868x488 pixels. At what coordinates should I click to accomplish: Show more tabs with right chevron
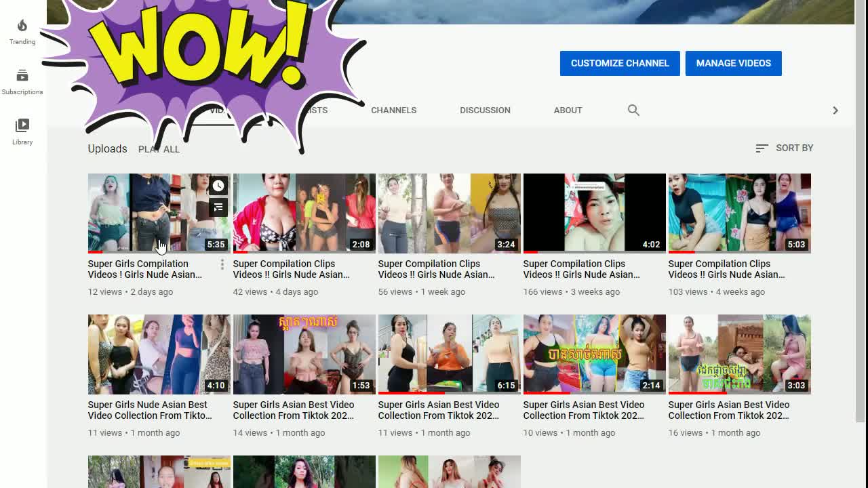tap(835, 110)
